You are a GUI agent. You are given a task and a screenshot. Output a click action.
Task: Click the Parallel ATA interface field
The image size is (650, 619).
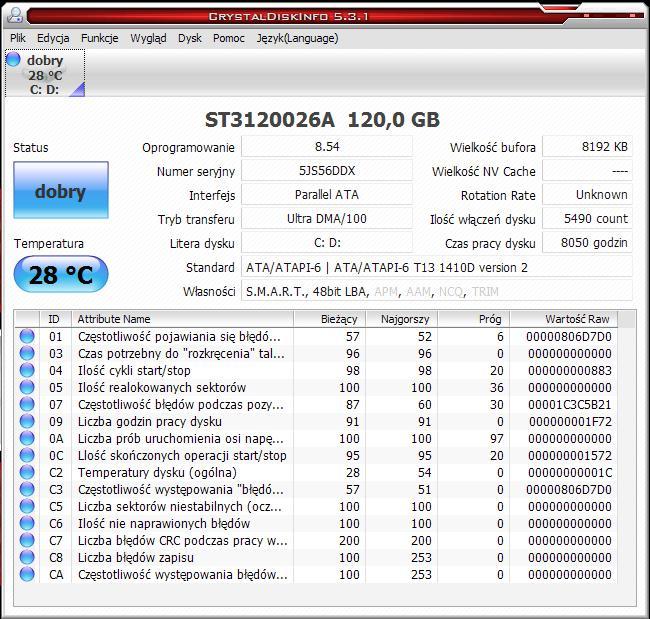(327, 194)
